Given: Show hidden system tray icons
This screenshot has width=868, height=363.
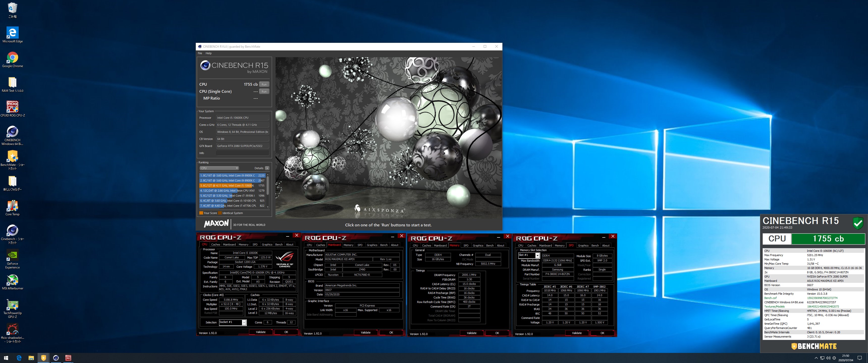Looking at the screenshot, I should pos(816,358).
